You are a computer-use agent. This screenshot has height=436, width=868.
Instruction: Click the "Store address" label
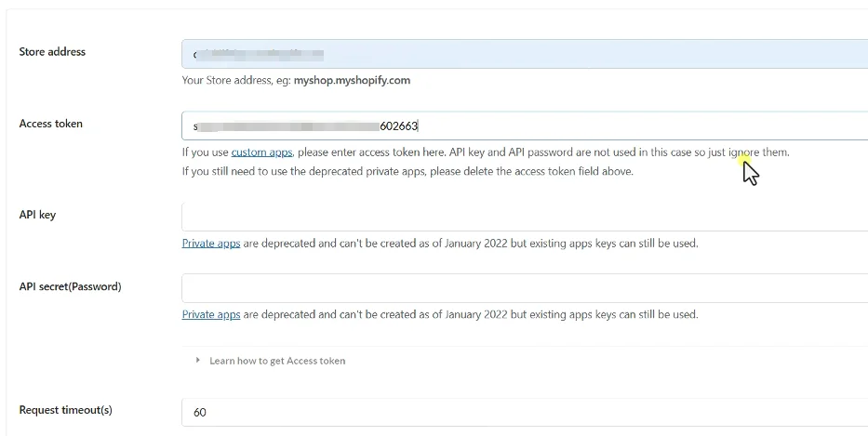[52, 52]
